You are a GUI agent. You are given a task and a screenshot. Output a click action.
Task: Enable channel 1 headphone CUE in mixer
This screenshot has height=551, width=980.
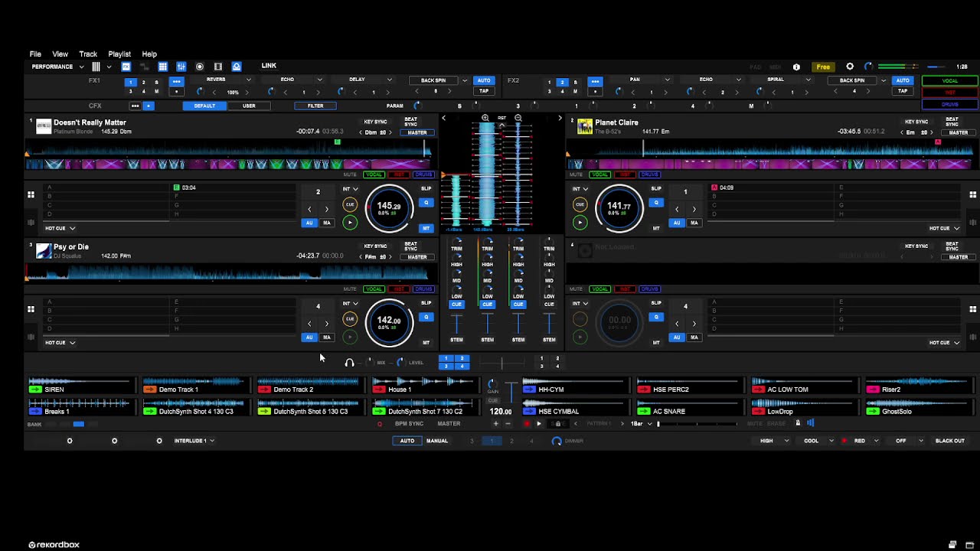tap(456, 305)
